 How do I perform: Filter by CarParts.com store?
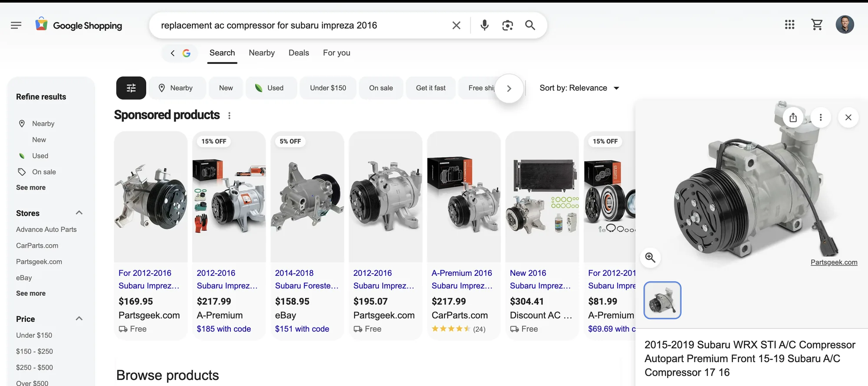click(x=37, y=245)
